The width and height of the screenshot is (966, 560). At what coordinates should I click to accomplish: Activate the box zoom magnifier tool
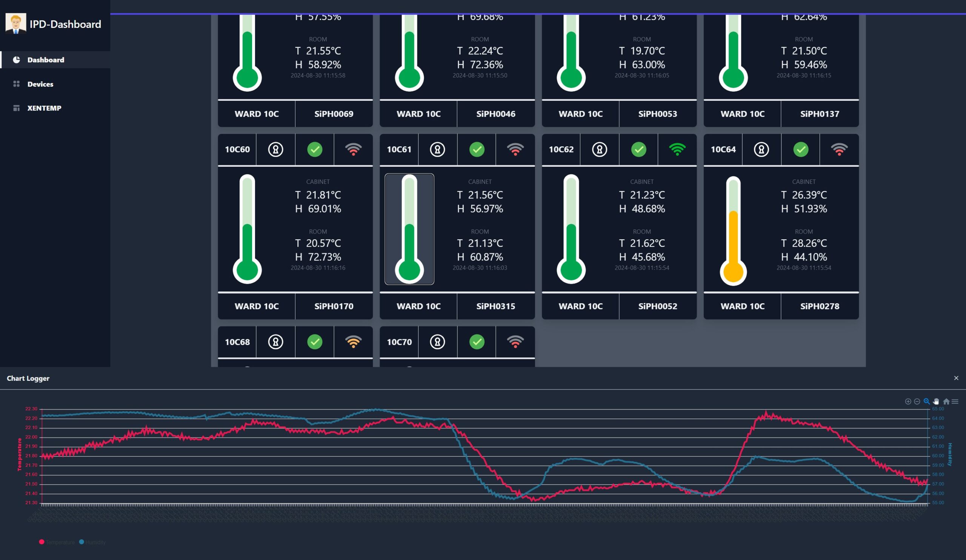pos(926,402)
